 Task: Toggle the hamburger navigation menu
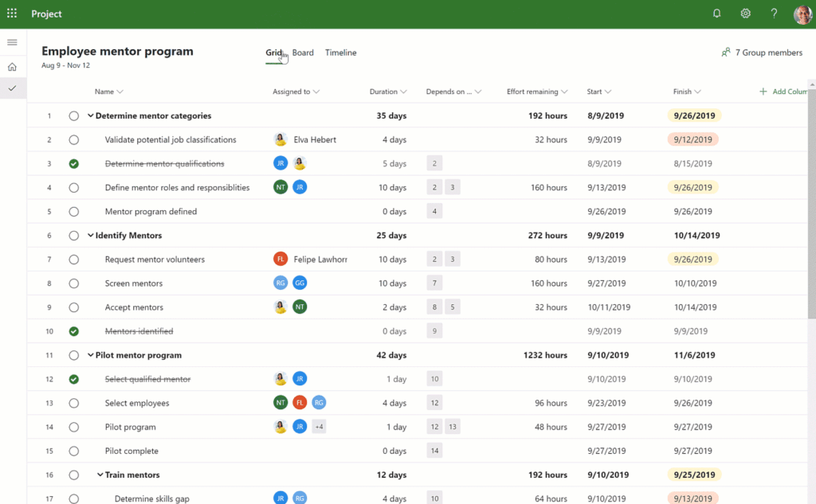pos(13,42)
